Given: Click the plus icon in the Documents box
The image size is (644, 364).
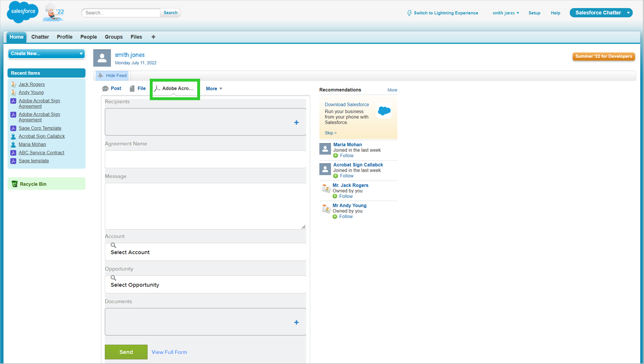Looking at the screenshot, I should click(296, 322).
